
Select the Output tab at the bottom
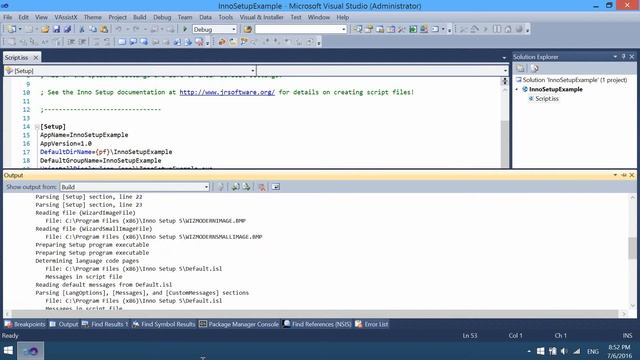pyautogui.click(x=64, y=324)
